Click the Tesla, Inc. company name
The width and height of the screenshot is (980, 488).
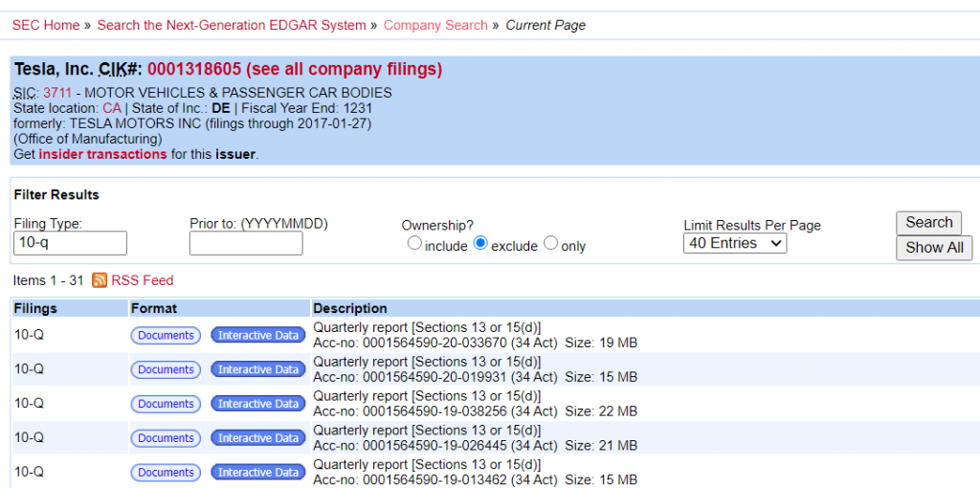pyautogui.click(x=54, y=69)
